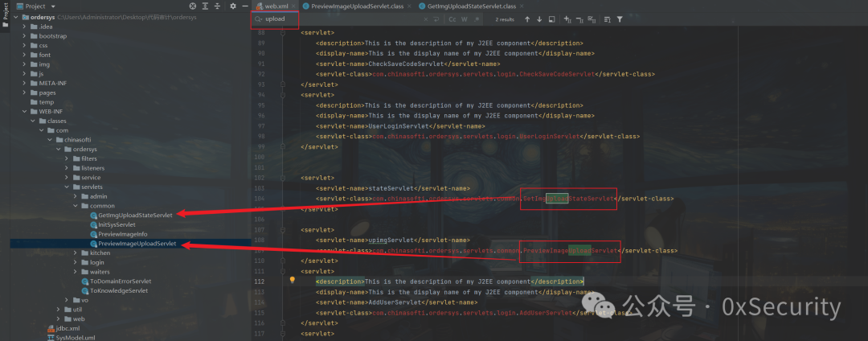The image size is (868, 341).
Task: Click the expand all tree icon
Action: pyautogui.click(x=206, y=6)
